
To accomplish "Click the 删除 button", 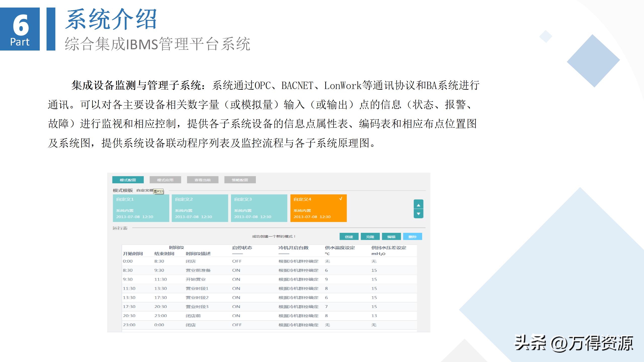I will pos(413,237).
